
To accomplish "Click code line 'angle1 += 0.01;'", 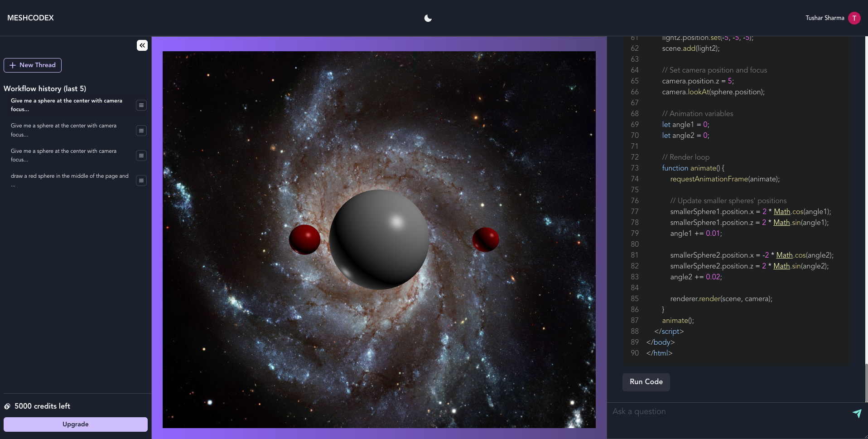I will (696, 234).
